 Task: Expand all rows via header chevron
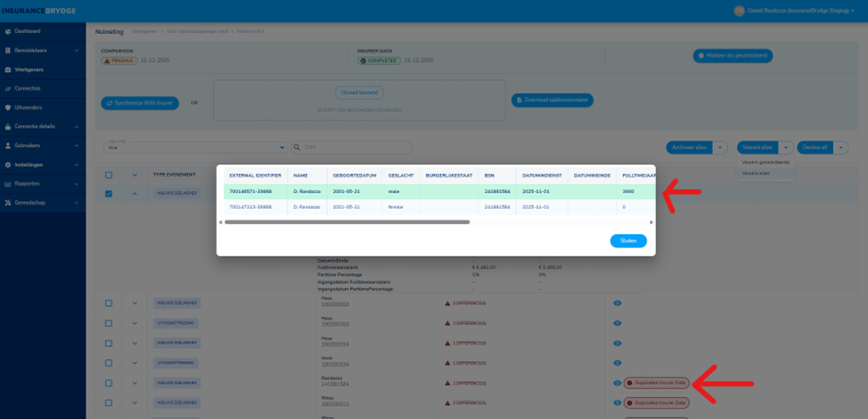[x=134, y=175]
